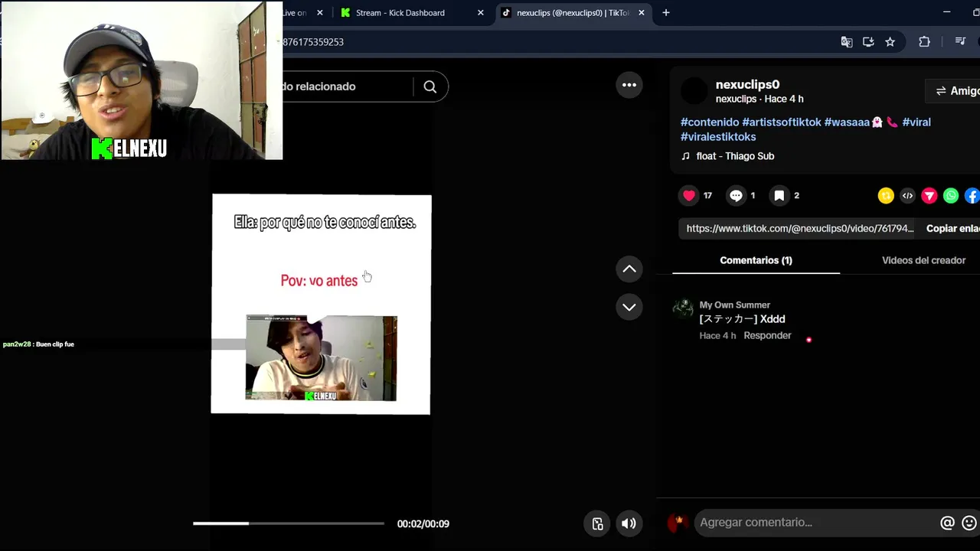Screen dimensions: 980x551
Task: Click the install app icon in address bar
Action: pos(868,42)
